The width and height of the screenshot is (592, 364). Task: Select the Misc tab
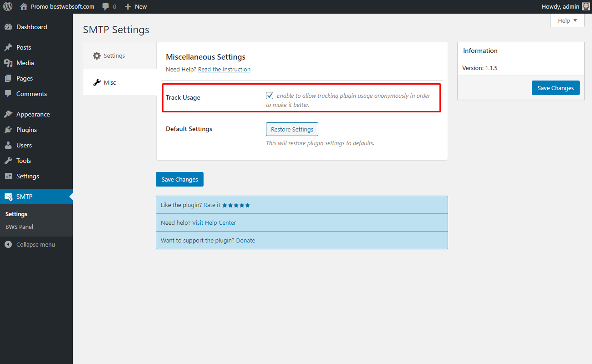coord(120,82)
